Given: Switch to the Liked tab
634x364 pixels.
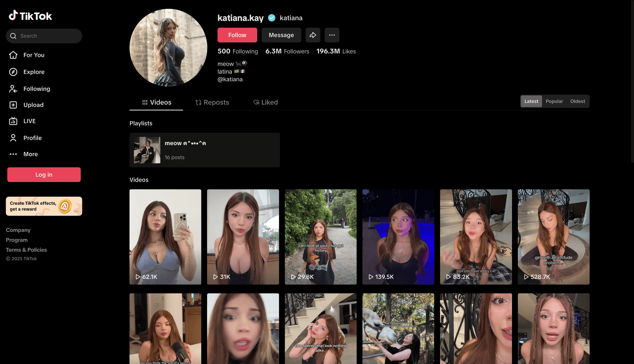Looking at the screenshot, I should point(266,102).
